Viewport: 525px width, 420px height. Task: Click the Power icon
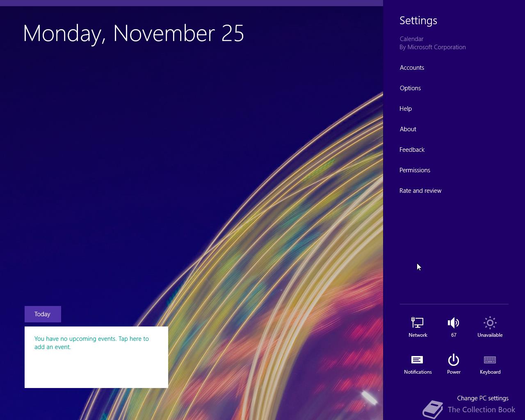[454, 364]
